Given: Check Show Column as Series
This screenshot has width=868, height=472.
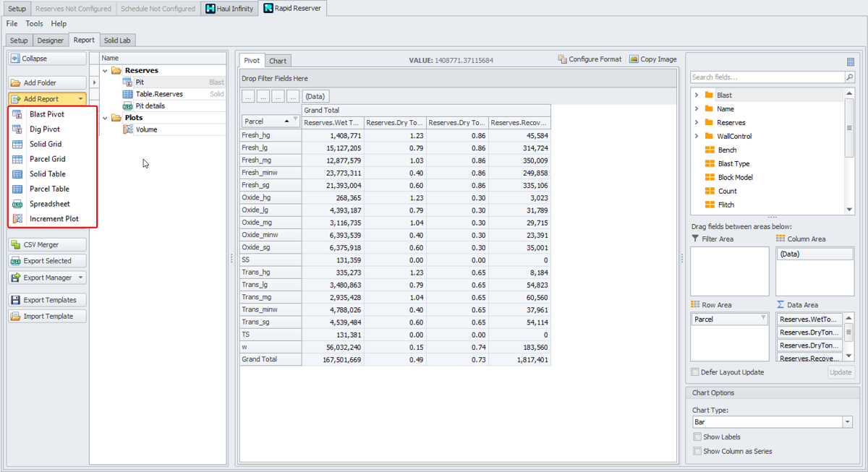Looking at the screenshot, I should (697, 451).
